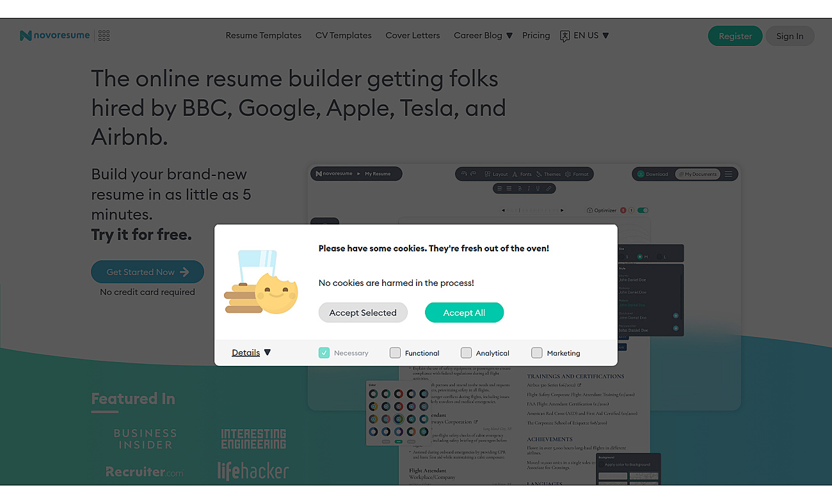Go to the Cover Letters page

pos(413,36)
